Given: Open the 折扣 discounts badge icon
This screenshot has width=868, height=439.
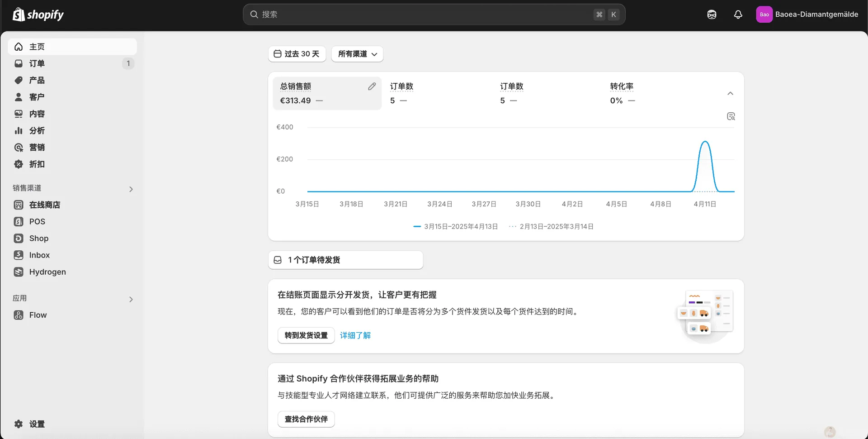Looking at the screenshot, I should 19,164.
